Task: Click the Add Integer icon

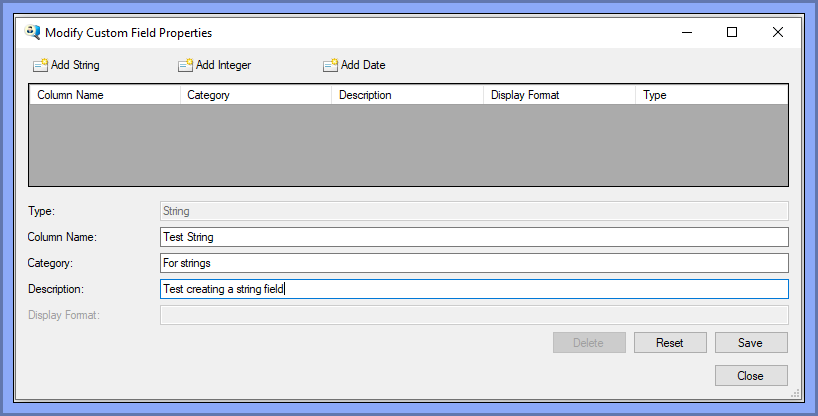Action: click(x=185, y=65)
